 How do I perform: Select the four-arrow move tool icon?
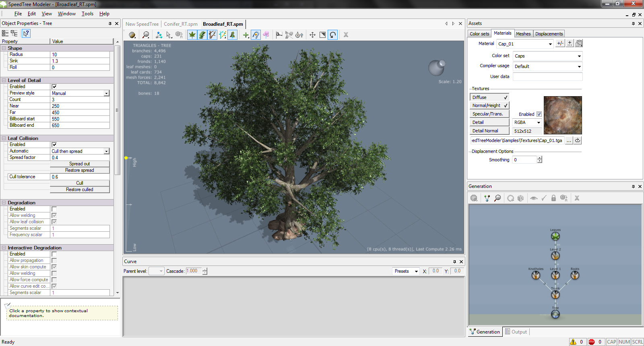pyautogui.click(x=312, y=35)
